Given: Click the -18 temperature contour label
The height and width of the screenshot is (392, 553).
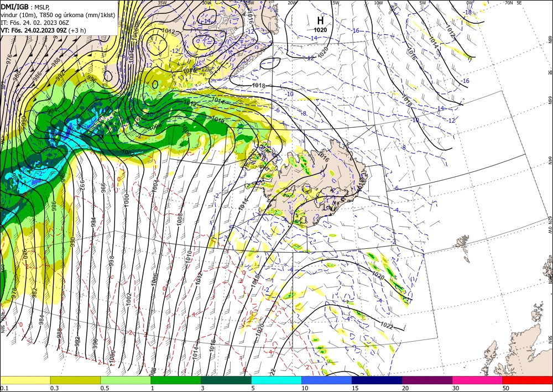Looking at the screenshot, I should 468,12.
